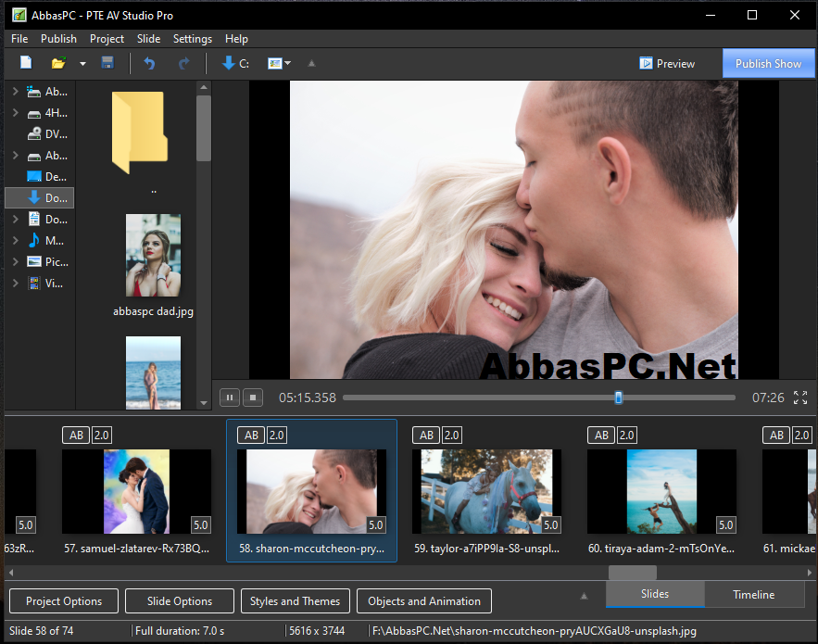Image resolution: width=818 pixels, height=644 pixels.
Task: Click the slide list horizontal scrollbar thumb
Action: click(633, 573)
